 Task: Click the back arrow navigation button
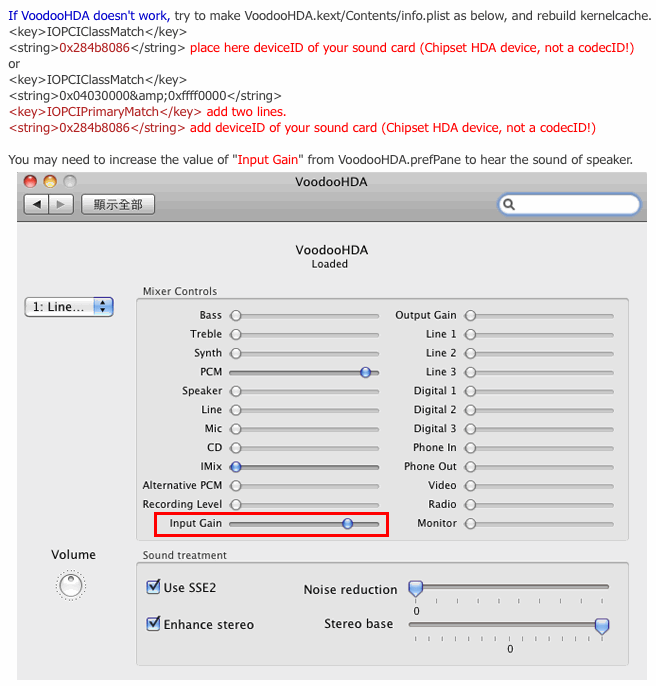coord(36,204)
